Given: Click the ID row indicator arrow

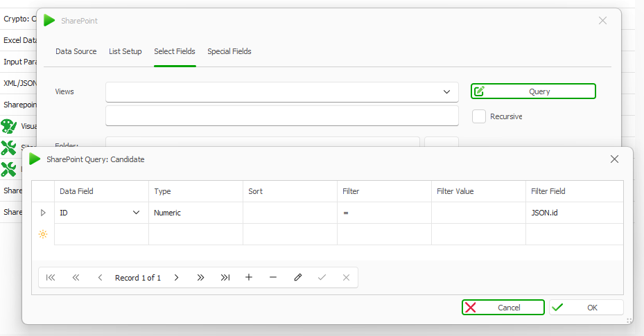Looking at the screenshot, I should (43, 213).
